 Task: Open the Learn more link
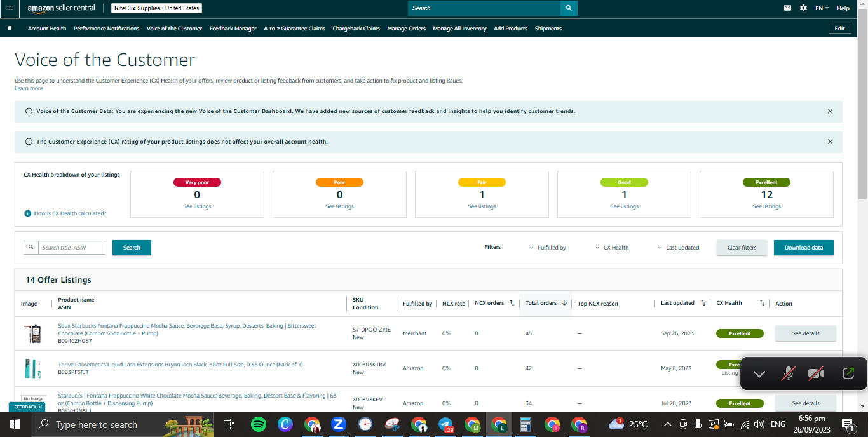(29, 88)
